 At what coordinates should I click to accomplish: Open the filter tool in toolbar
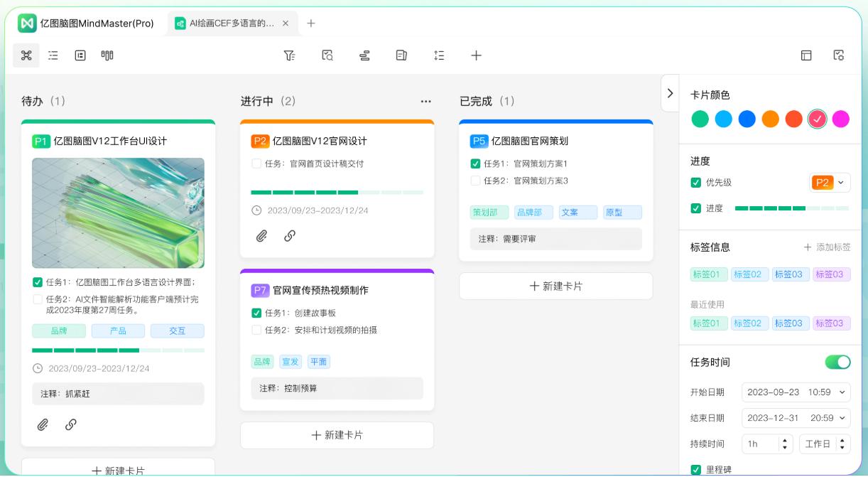click(x=289, y=55)
